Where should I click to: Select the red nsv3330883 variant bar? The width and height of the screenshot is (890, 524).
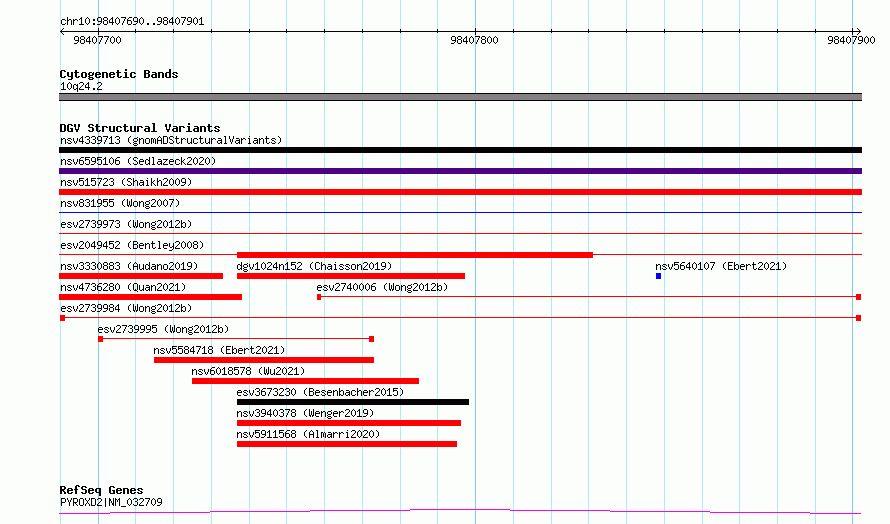[141, 276]
